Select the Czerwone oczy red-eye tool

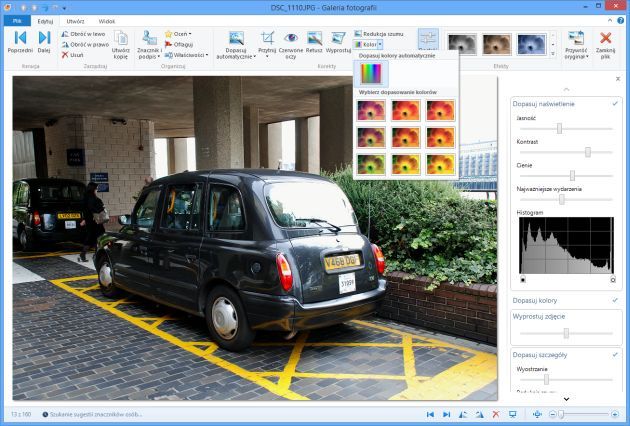click(290, 45)
